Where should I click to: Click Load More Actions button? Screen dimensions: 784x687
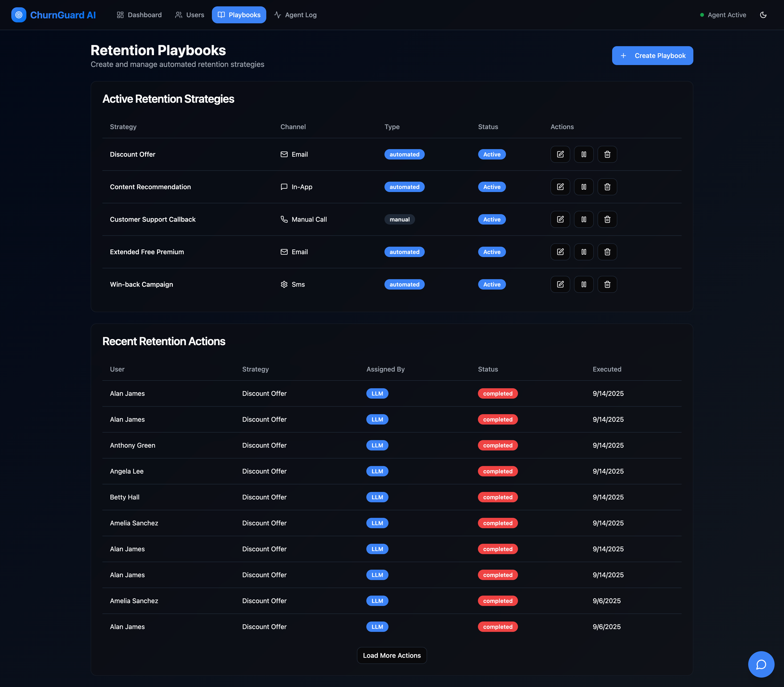(x=392, y=656)
